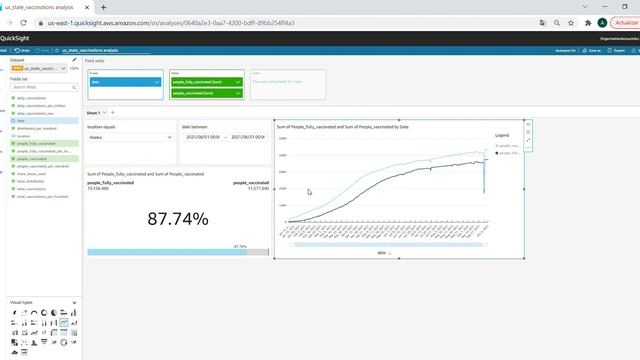Select the word cloud visual type
Screen dimensions: 640x360
[14, 352]
